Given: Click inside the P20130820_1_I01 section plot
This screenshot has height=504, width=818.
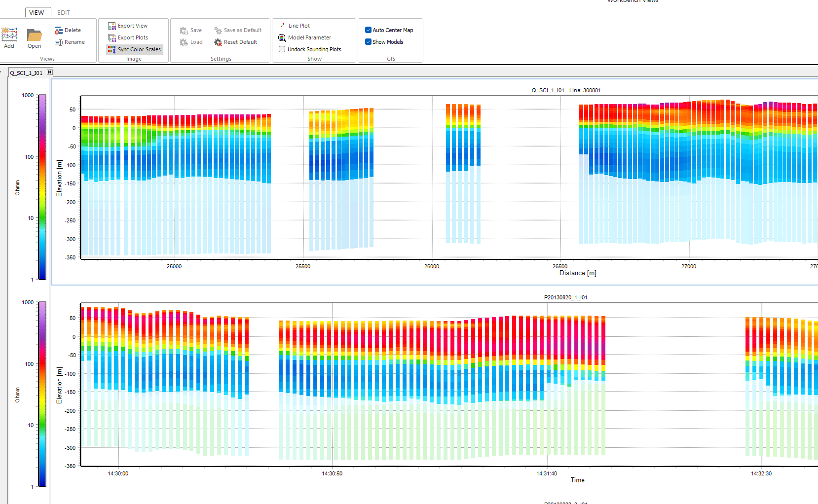Looking at the screenshot, I should tap(449, 384).
